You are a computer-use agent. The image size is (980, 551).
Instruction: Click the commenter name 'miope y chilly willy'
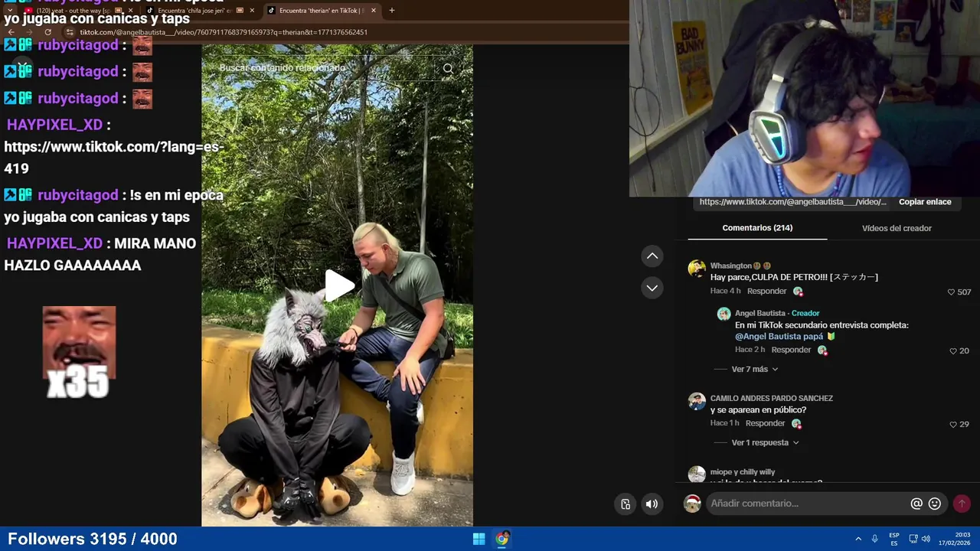pos(743,472)
